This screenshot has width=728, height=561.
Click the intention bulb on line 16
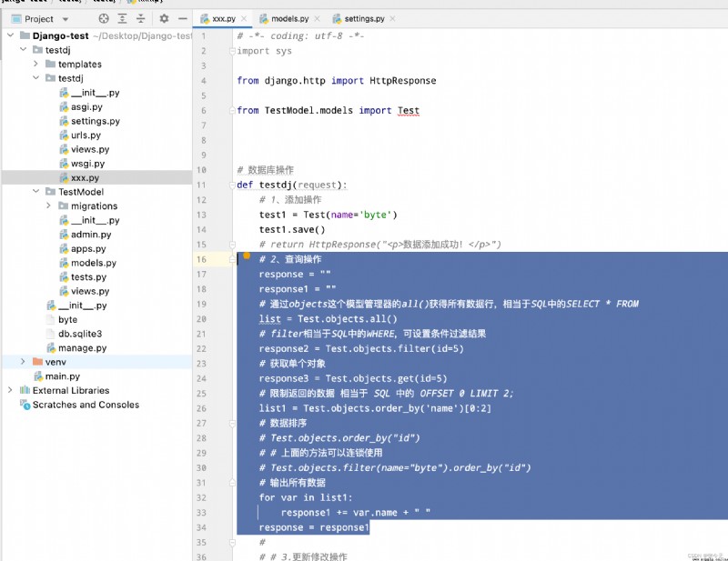(x=247, y=255)
